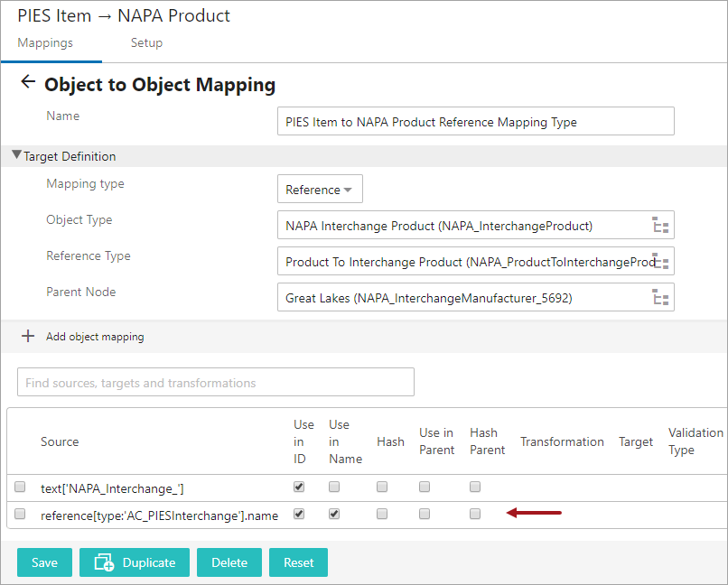Click the Find sources, targets and transformations search box

pos(216,382)
